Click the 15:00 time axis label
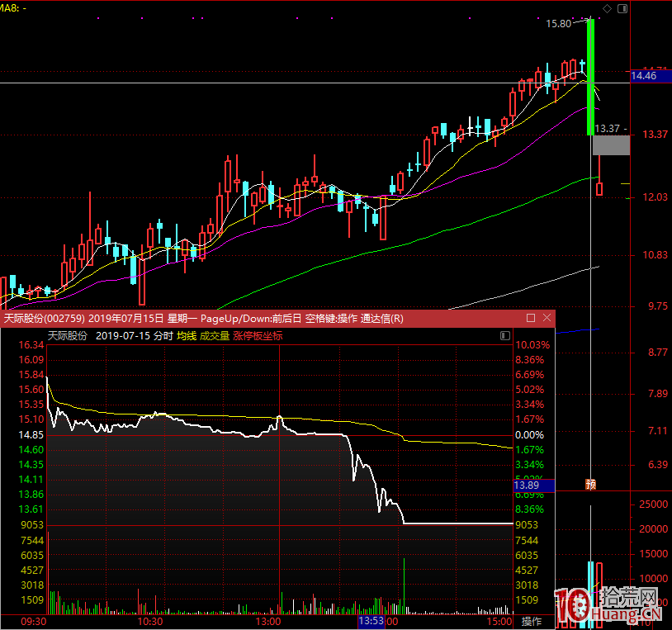 pos(499,622)
